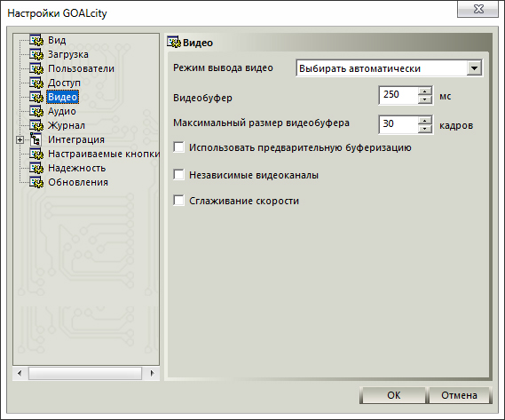Check the Независимые видеоканалы option
505x420 pixels.
pyautogui.click(x=178, y=175)
